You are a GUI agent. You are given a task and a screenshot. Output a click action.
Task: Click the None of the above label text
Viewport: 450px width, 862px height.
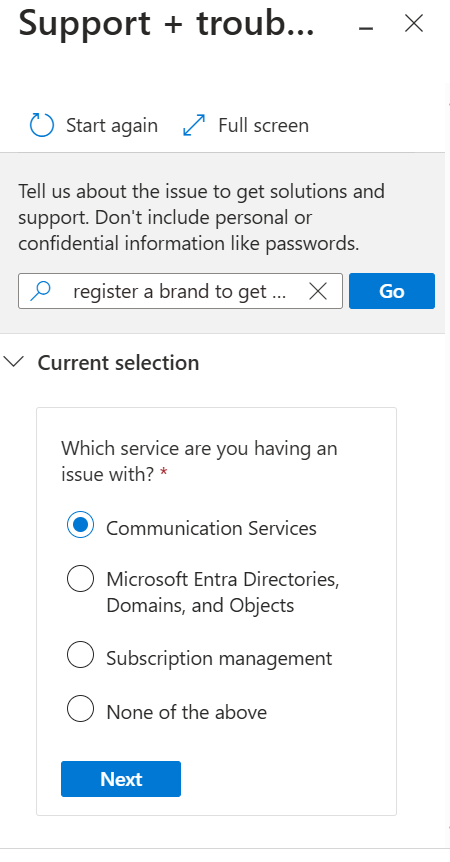coord(187,712)
